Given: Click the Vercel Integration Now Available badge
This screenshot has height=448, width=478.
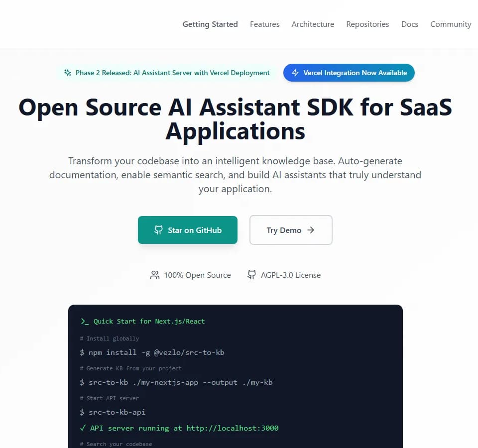Looking at the screenshot, I should 349,73.
